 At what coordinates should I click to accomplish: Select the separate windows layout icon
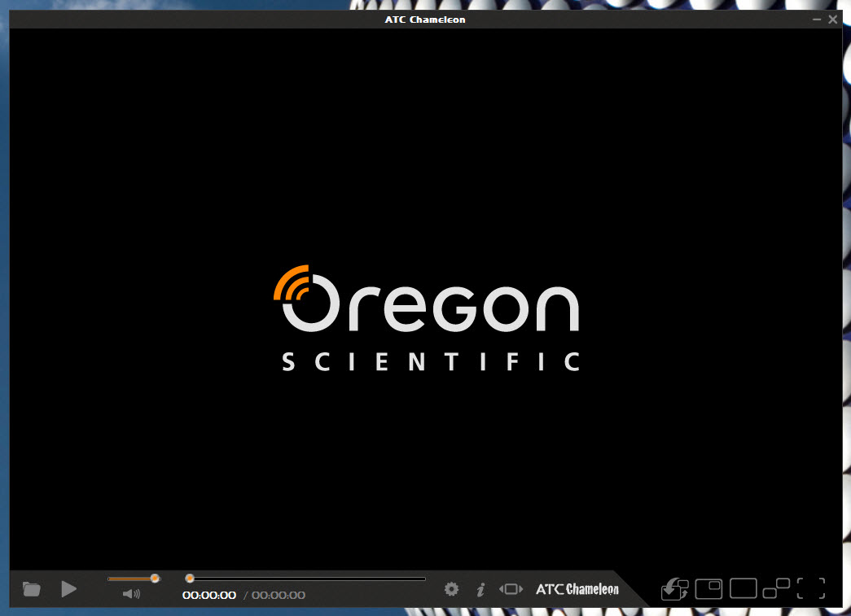coord(776,588)
